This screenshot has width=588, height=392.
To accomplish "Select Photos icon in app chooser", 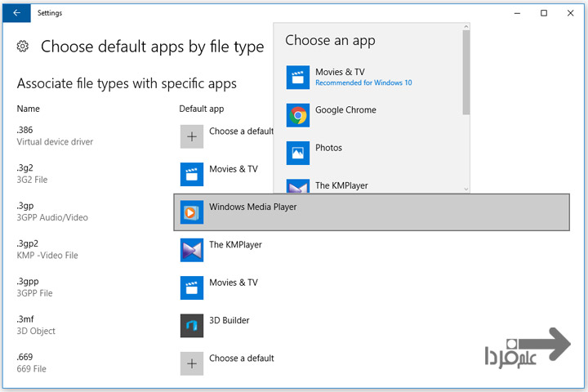I will (298, 153).
